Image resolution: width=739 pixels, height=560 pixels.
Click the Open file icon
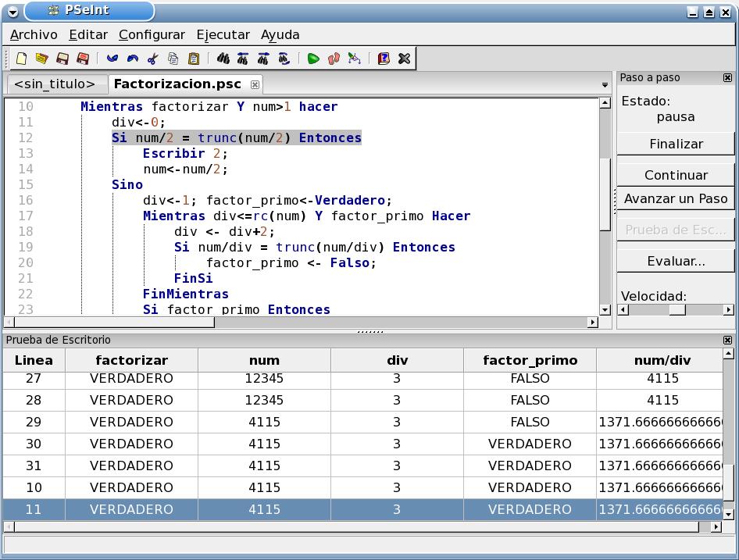[x=42, y=59]
